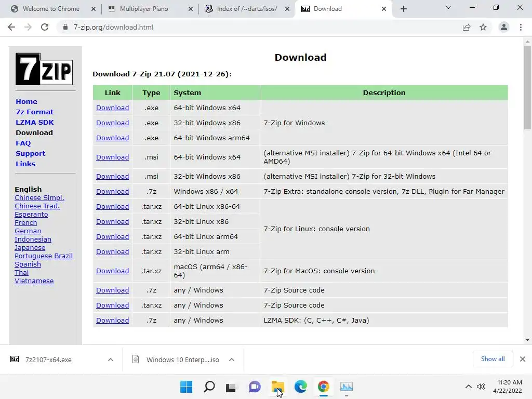
Task: View site information lock icon
Action: pos(65,27)
